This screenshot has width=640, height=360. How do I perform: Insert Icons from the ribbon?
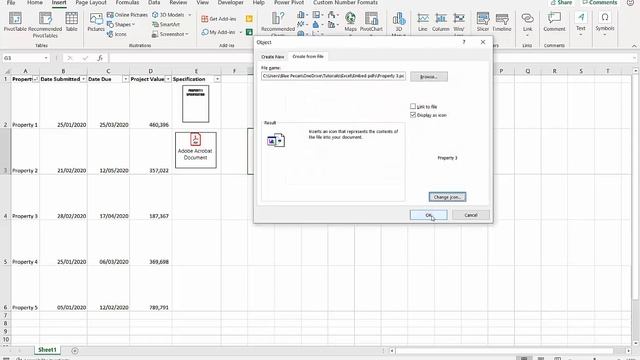click(117, 34)
